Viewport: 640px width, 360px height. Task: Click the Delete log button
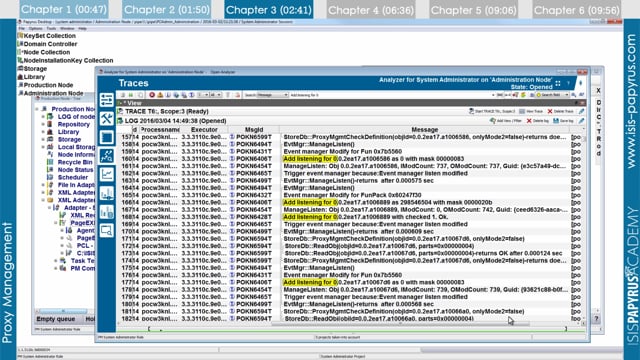coord(538,121)
